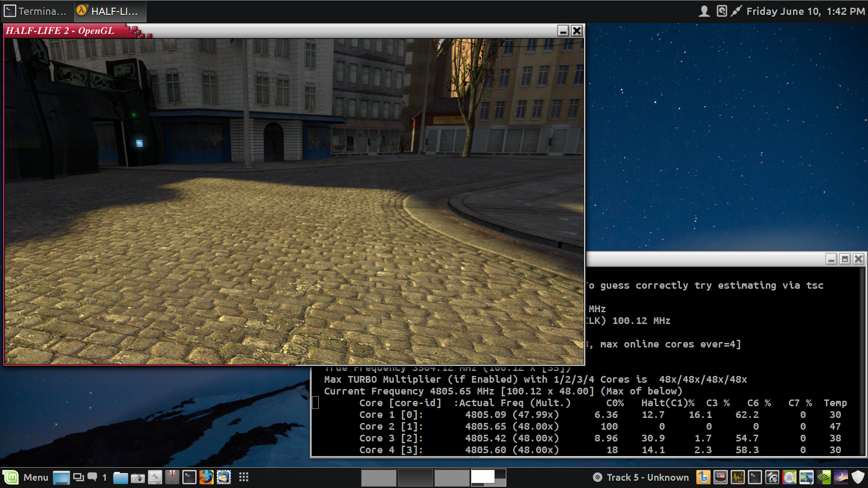
Task: Open the chat notifications bubble icon
Action: tap(92, 477)
